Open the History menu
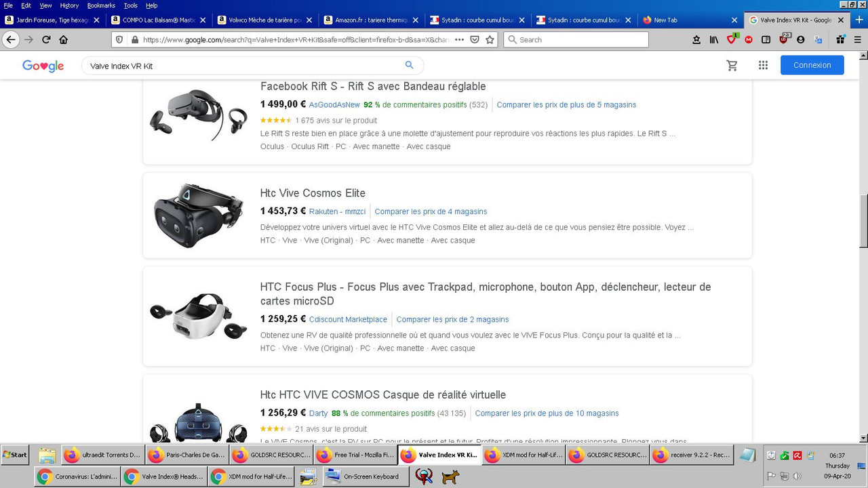868x488 pixels. coord(69,5)
